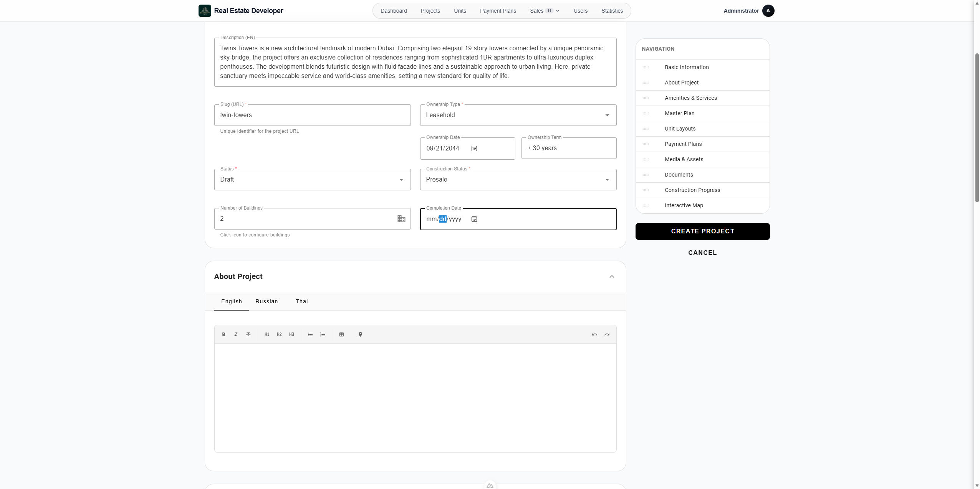Jump to About Project sidebar link

point(702,83)
